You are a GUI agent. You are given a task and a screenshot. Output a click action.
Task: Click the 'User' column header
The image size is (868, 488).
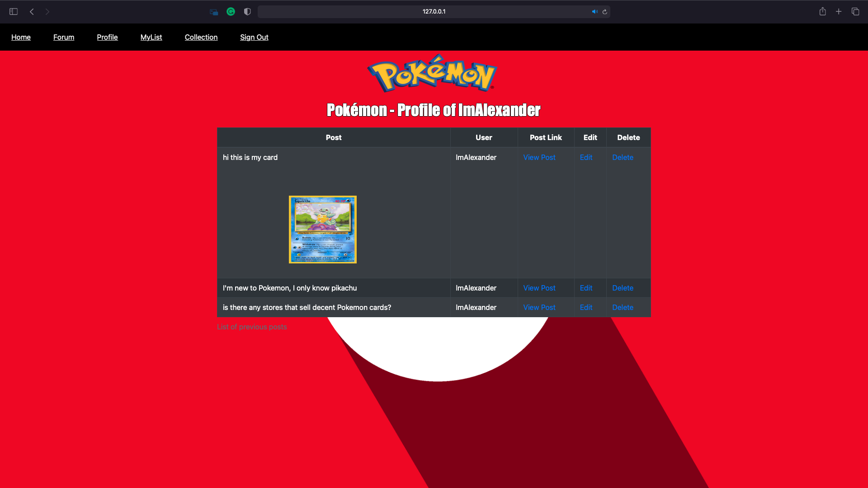(x=484, y=137)
